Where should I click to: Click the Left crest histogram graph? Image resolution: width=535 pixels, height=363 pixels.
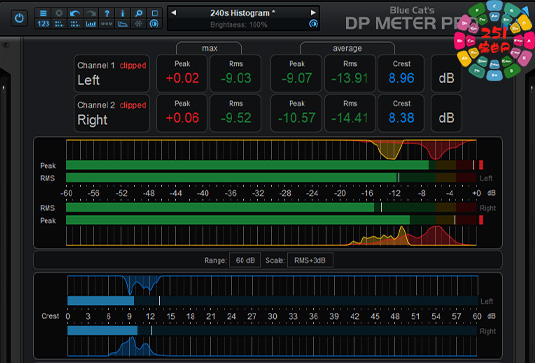tap(273, 286)
